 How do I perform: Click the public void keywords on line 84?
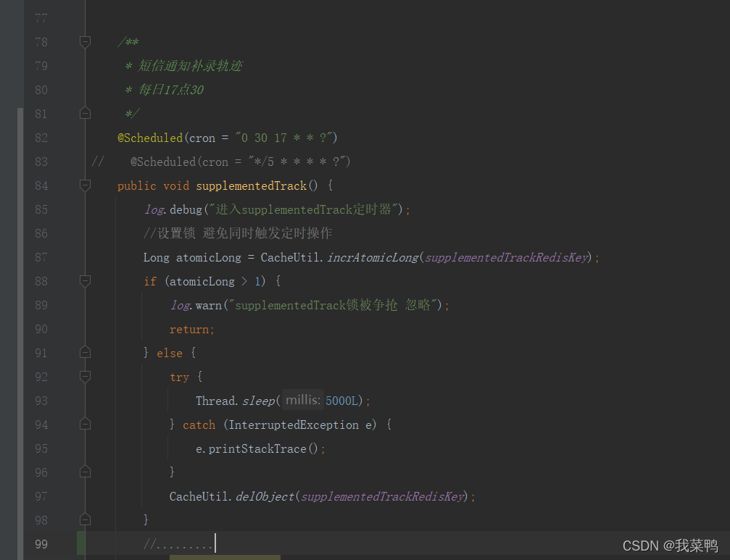pyautogui.click(x=153, y=185)
